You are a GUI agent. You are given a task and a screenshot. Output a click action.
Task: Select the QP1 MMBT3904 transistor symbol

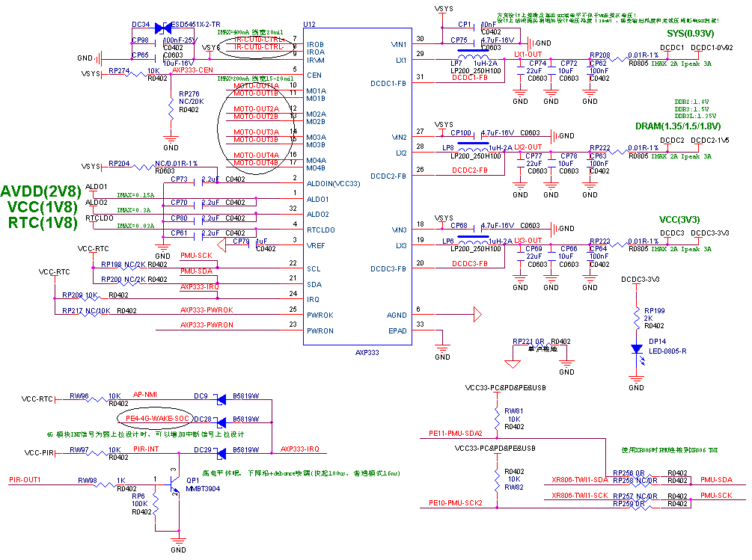176,486
